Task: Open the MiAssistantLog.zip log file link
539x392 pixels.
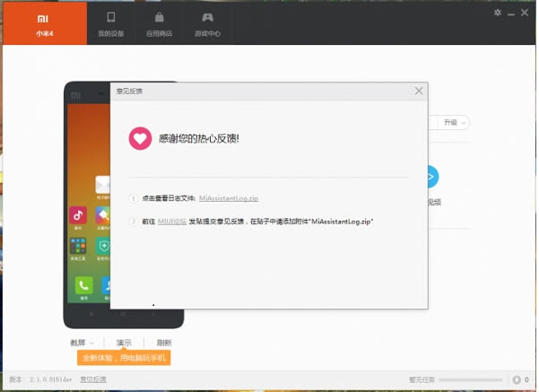Action: 229,198
